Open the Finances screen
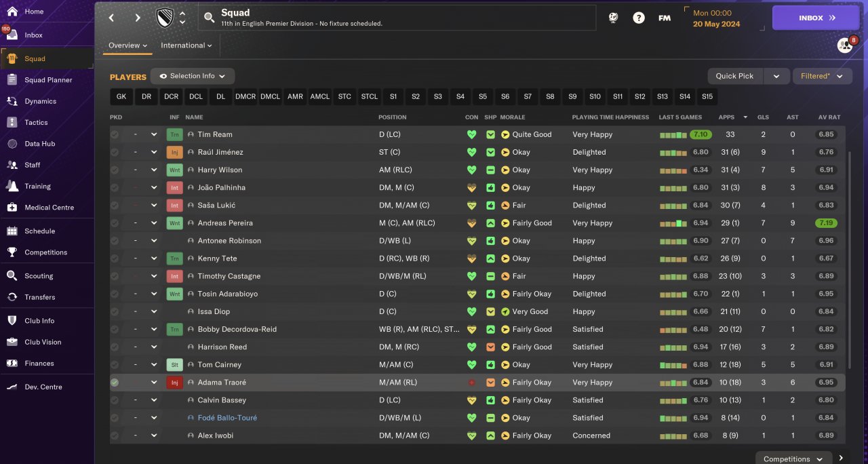Viewport: 868px width, 464px height. [39, 363]
